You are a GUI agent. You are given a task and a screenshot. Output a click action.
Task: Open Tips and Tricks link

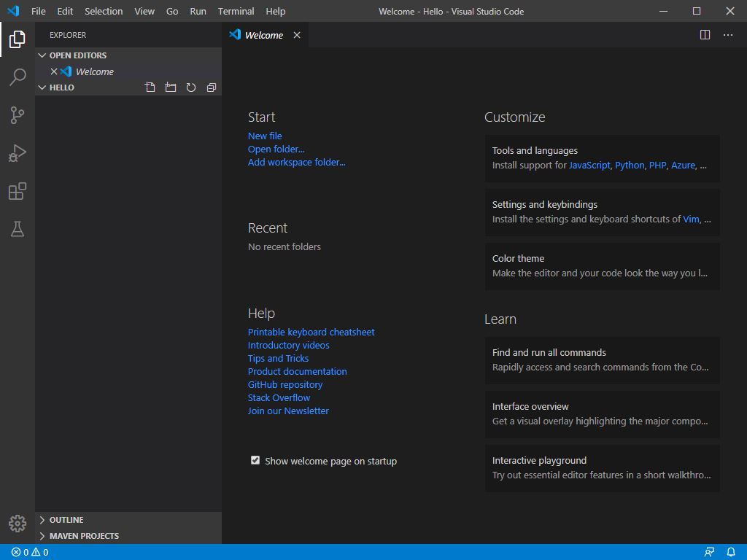tap(278, 358)
